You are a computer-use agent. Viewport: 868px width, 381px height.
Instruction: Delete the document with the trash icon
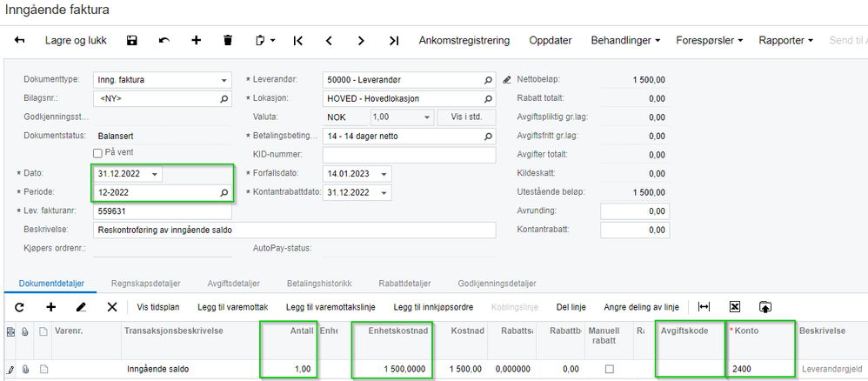pyautogui.click(x=228, y=40)
